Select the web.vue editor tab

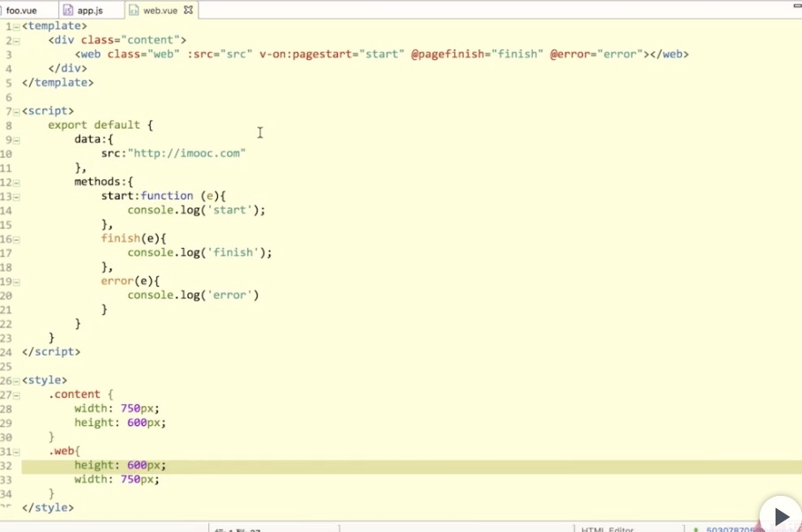160,11
